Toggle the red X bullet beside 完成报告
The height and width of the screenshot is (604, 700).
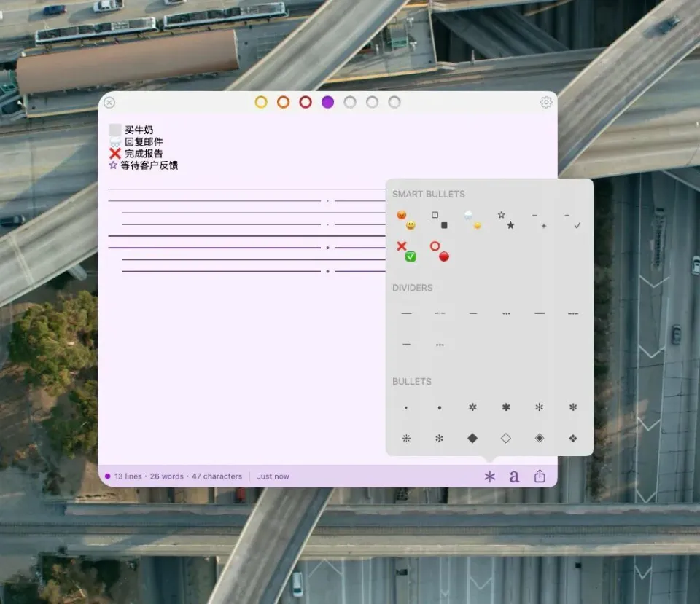pos(114,154)
